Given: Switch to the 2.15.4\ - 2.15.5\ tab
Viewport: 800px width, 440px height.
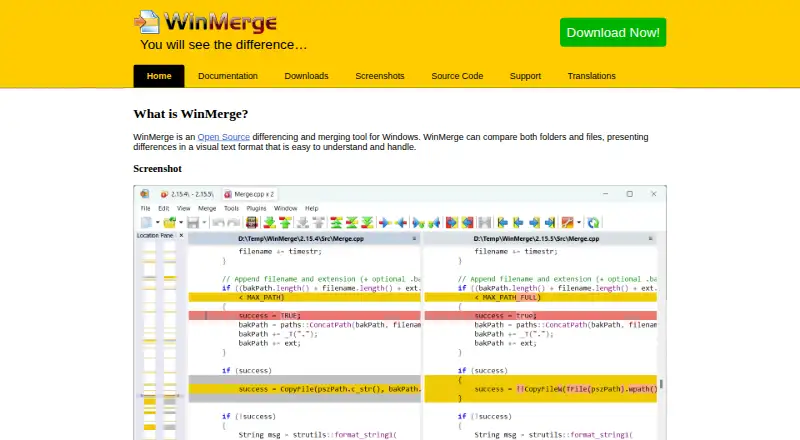Looking at the screenshot, I should pos(187,194).
